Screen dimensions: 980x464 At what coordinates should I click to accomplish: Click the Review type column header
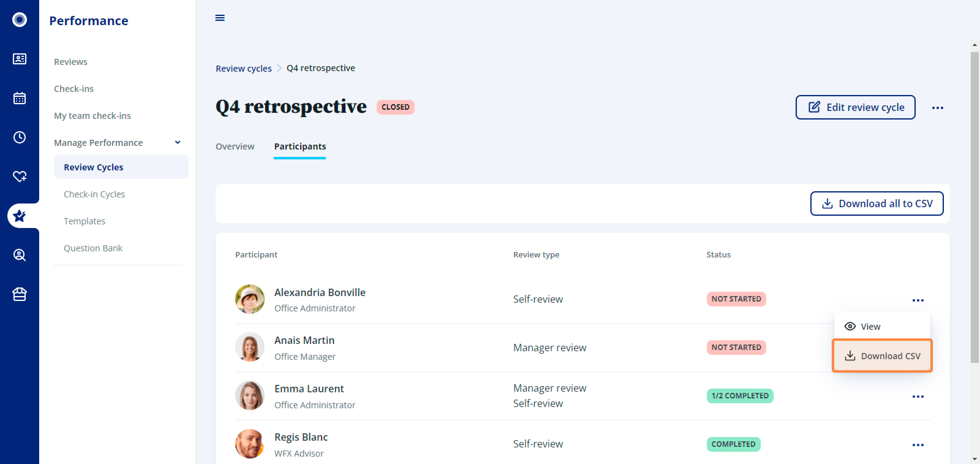click(x=536, y=255)
